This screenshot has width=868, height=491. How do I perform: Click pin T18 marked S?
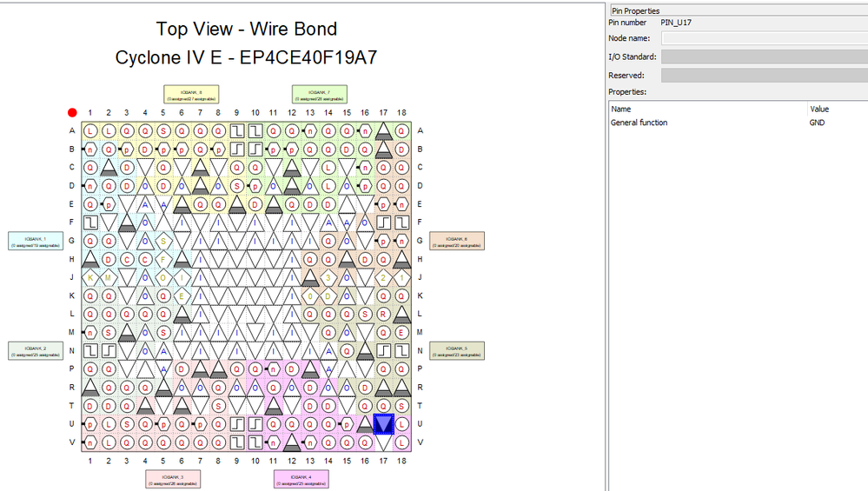click(401, 406)
